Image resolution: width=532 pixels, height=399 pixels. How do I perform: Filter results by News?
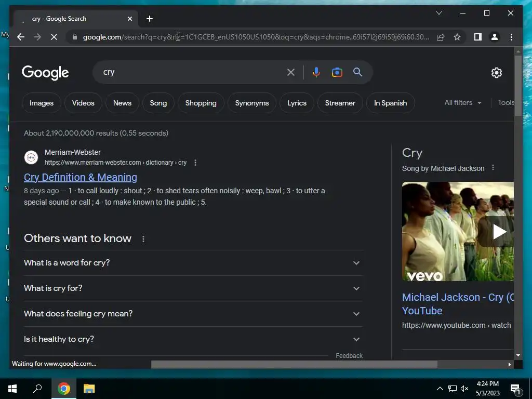(x=122, y=103)
